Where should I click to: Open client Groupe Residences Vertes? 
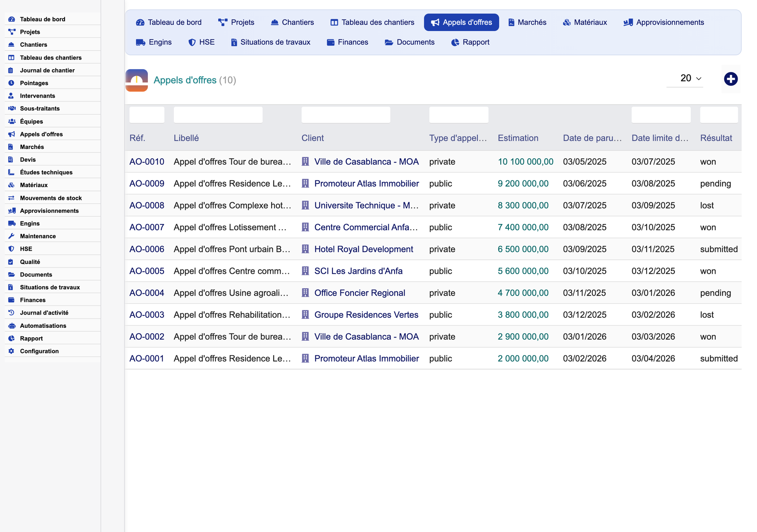coord(366,315)
